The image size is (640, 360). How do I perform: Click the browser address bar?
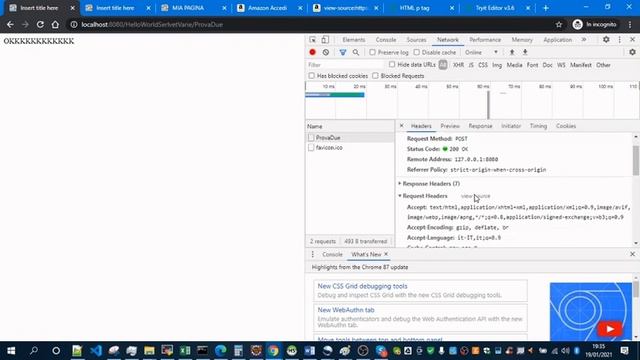pyautogui.click(x=314, y=24)
